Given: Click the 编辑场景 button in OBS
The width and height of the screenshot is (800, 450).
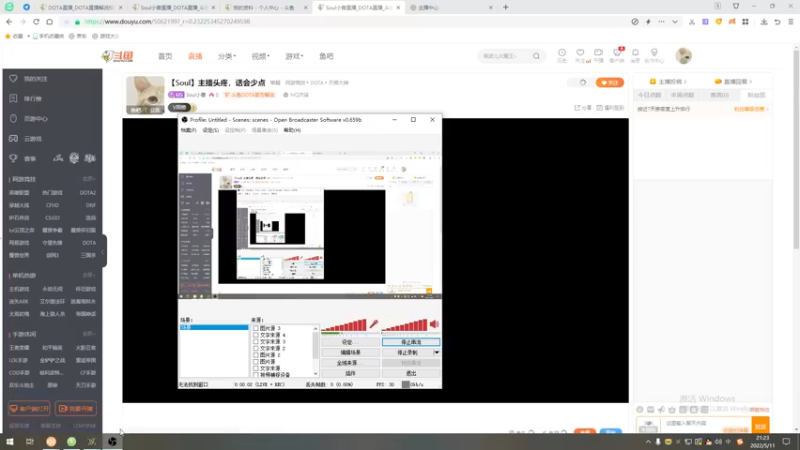Looking at the screenshot, I should (x=350, y=353).
